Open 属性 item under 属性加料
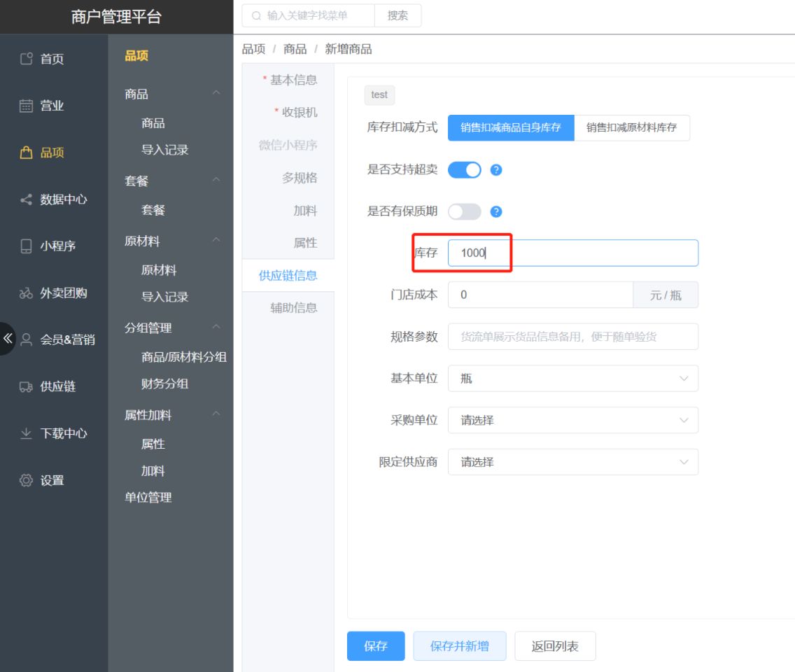Screen dimensions: 795x672 tap(153, 444)
